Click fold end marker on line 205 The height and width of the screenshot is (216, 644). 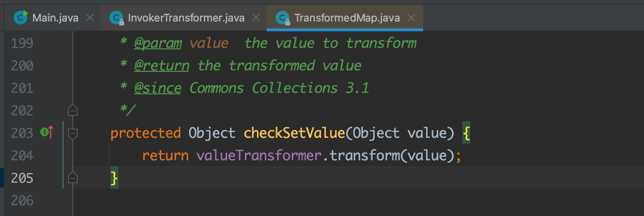coord(73,178)
